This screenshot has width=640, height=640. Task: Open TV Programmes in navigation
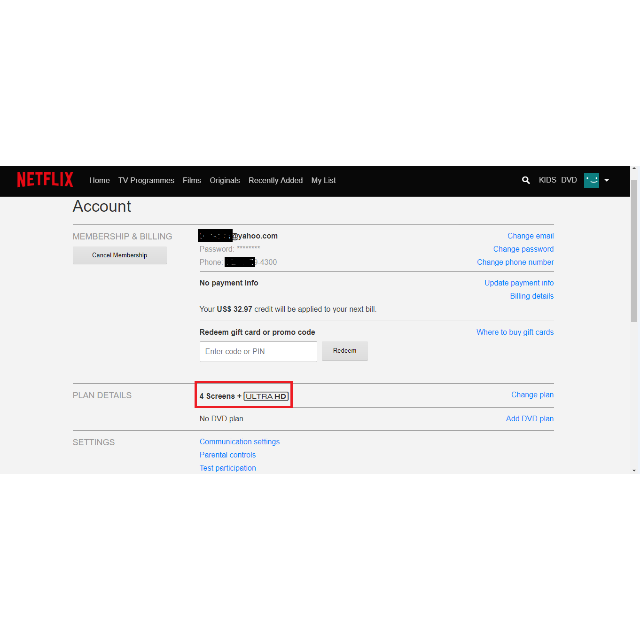coord(146,181)
